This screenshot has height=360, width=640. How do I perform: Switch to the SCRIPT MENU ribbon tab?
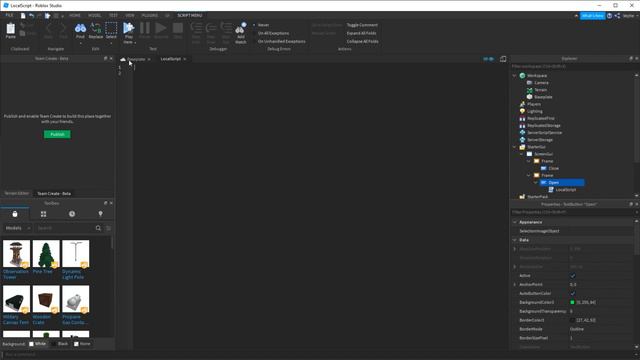pyautogui.click(x=190, y=16)
